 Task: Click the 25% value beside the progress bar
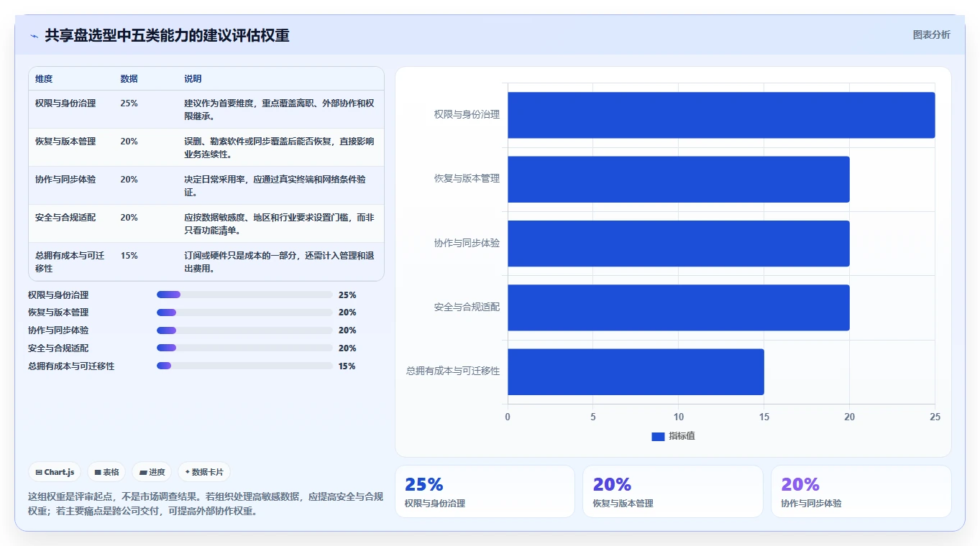[347, 295]
